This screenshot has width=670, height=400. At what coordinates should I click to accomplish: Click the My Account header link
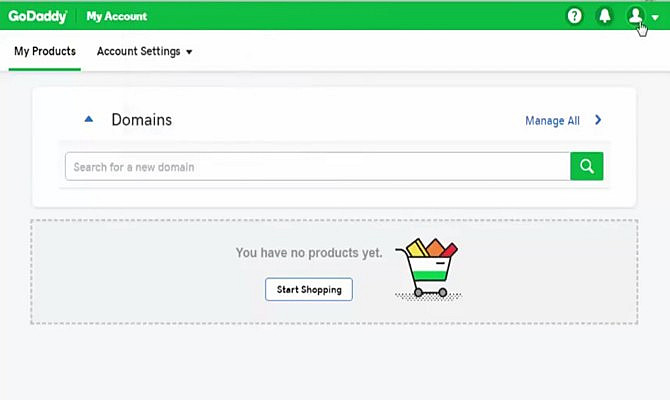[116, 16]
